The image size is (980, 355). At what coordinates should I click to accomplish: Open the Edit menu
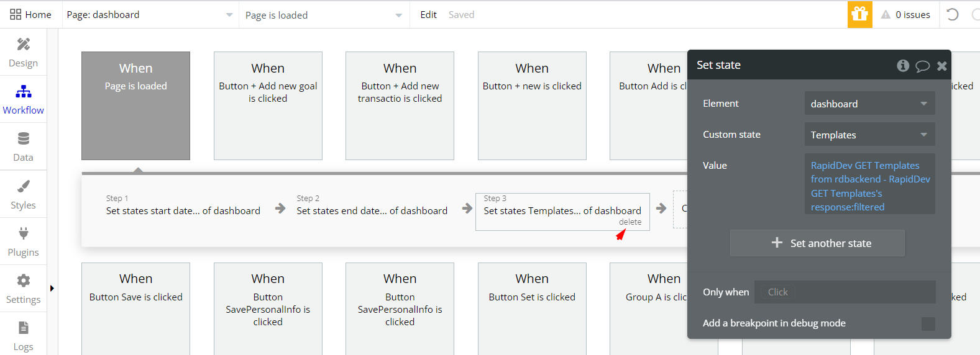[x=428, y=15]
